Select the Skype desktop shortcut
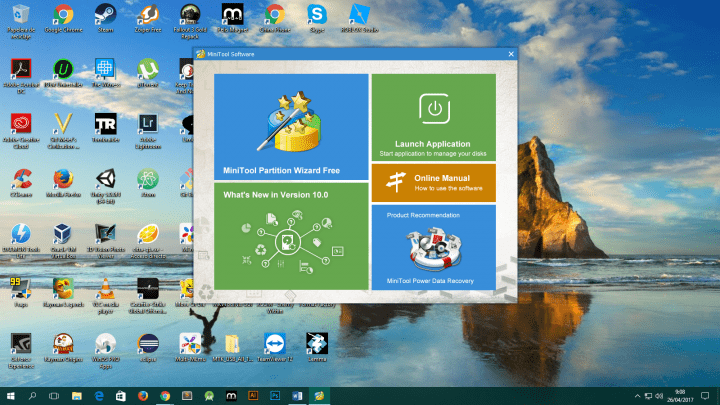The height and width of the screenshot is (405, 720). tap(317, 18)
